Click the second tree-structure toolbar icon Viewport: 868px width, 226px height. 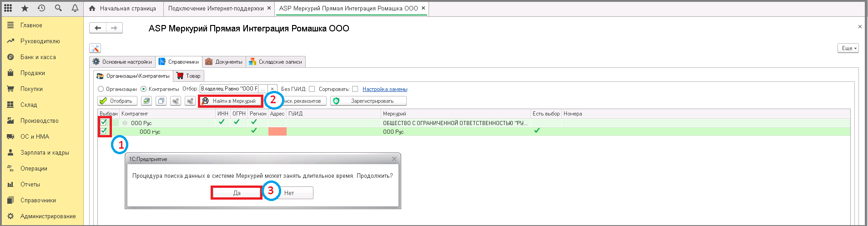coord(190,101)
